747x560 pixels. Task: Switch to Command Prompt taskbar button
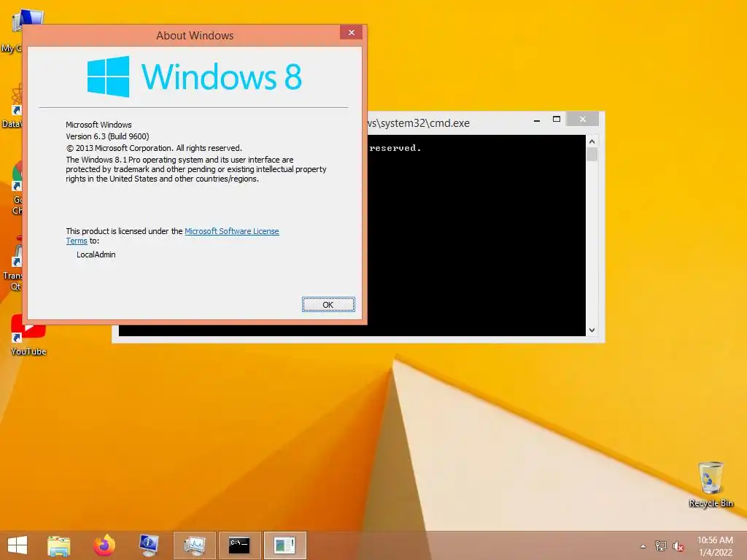pyautogui.click(x=239, y=545)
